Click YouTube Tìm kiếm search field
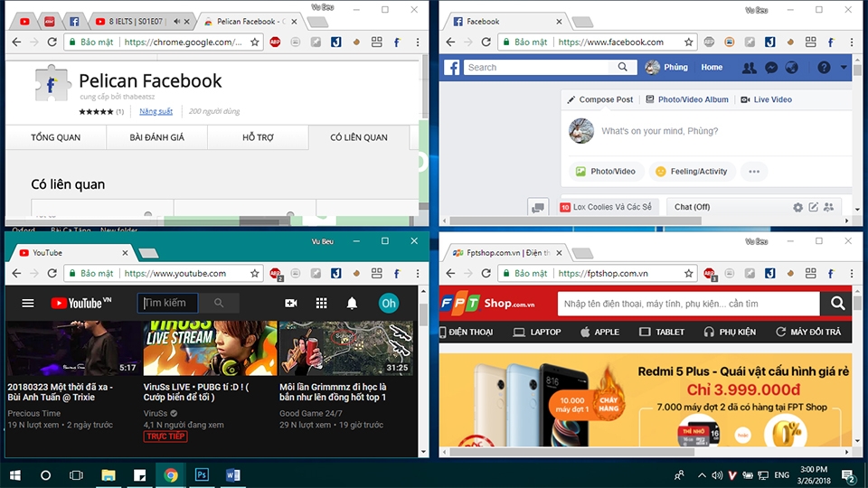Image resolution: width=868 pixels, height=488 pixels. (168, 304)
